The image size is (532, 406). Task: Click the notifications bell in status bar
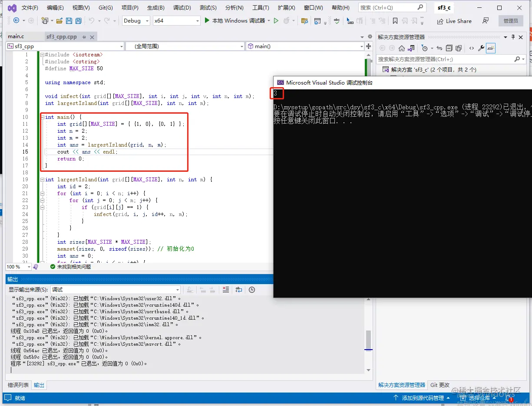coord(509,398)
